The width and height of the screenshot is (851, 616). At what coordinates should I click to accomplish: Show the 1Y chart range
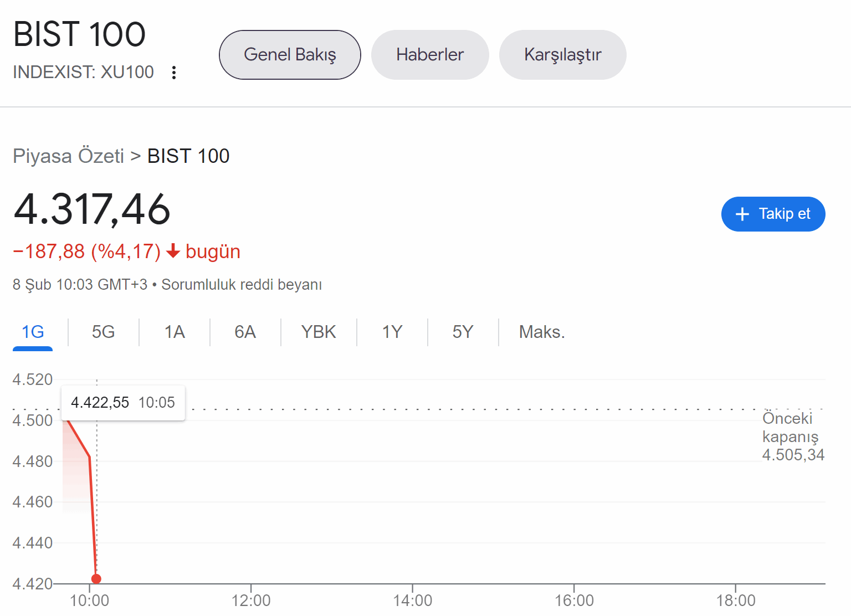tap(392, 332)
